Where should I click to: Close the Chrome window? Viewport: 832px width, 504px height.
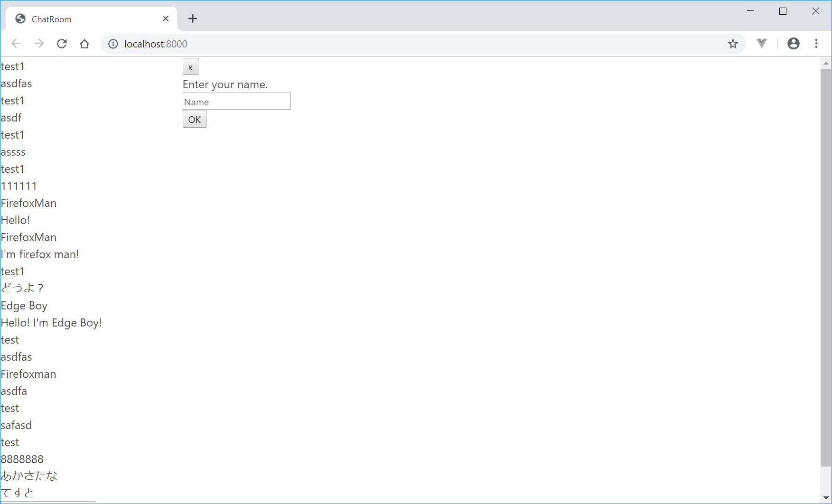(815, 11)
